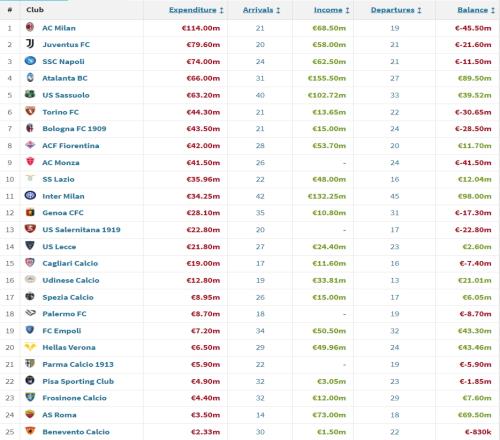Open AC Milan's €114.00m expenditure link
500x440 pixels.
[201, 28]
